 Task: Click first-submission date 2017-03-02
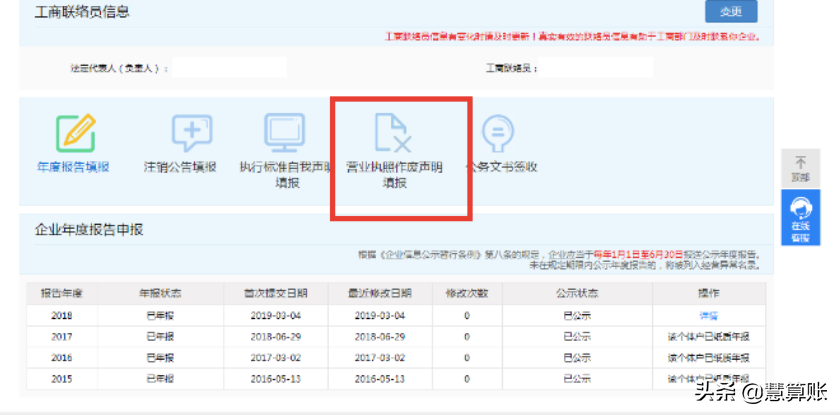[x=276, y=358]
